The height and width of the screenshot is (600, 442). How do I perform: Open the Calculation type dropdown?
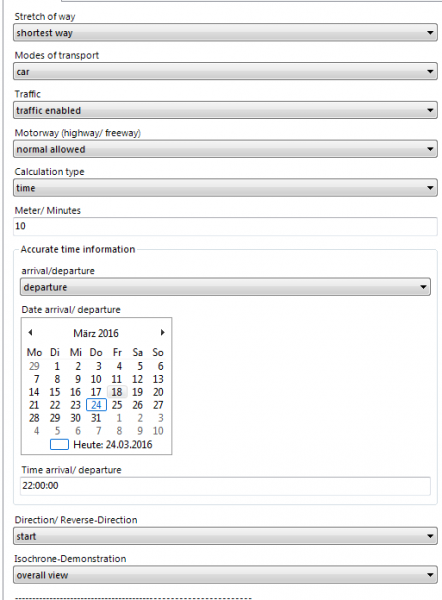click(225, 188)
